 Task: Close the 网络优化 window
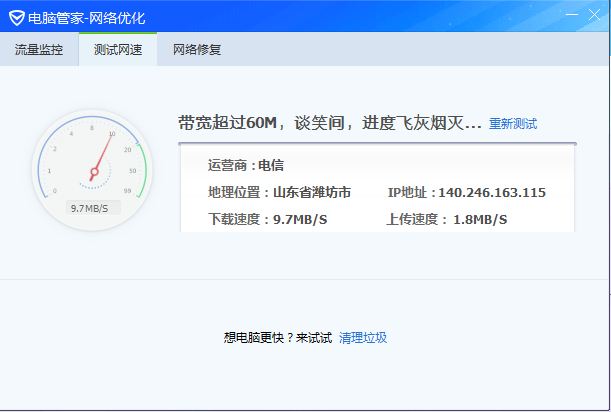(x=595, y=15)
